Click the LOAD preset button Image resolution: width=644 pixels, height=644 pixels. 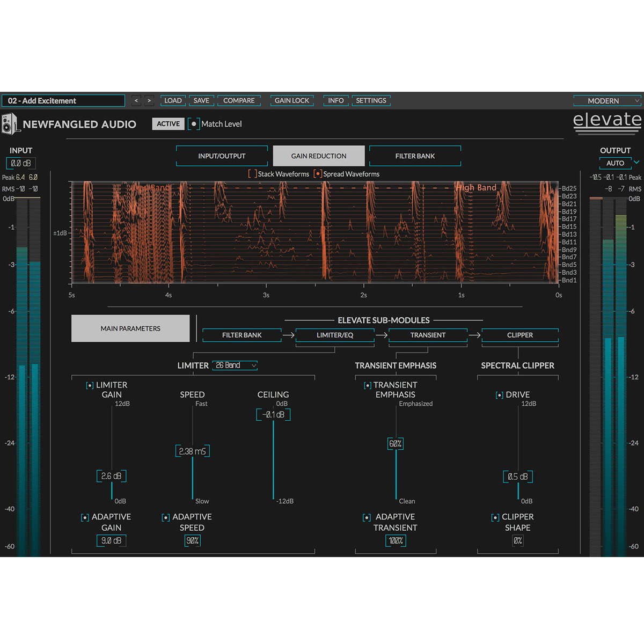(x=173, y=100)
